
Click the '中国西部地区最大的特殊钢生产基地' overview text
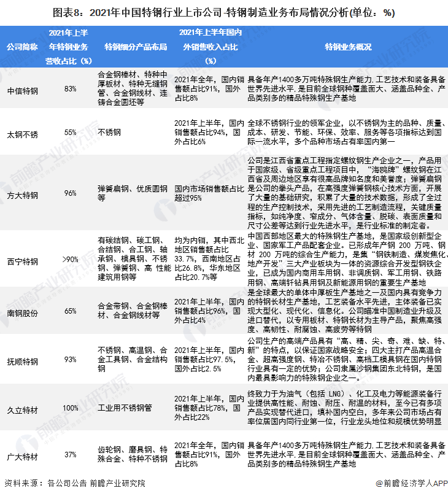[347, 260]
